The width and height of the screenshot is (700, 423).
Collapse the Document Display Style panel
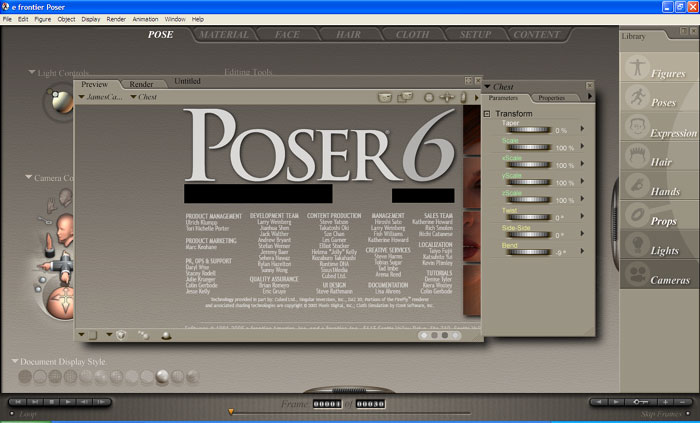(x=17, y=361)
